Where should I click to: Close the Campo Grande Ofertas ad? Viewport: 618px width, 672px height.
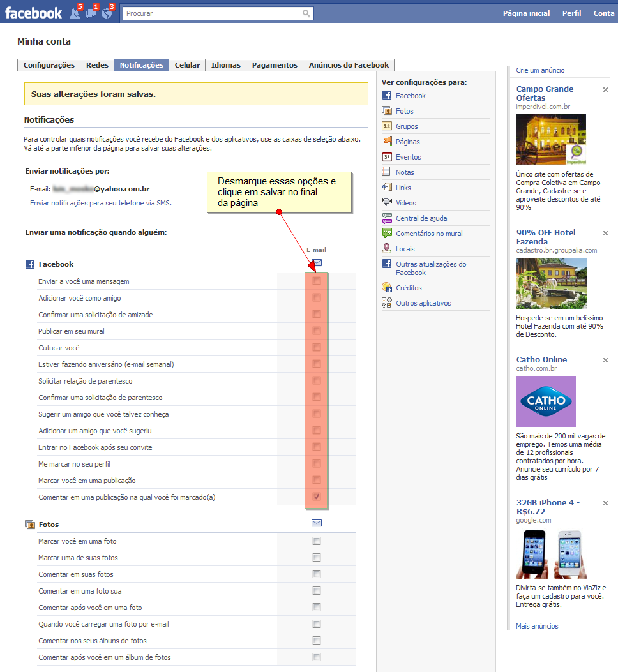coord(606,89)
